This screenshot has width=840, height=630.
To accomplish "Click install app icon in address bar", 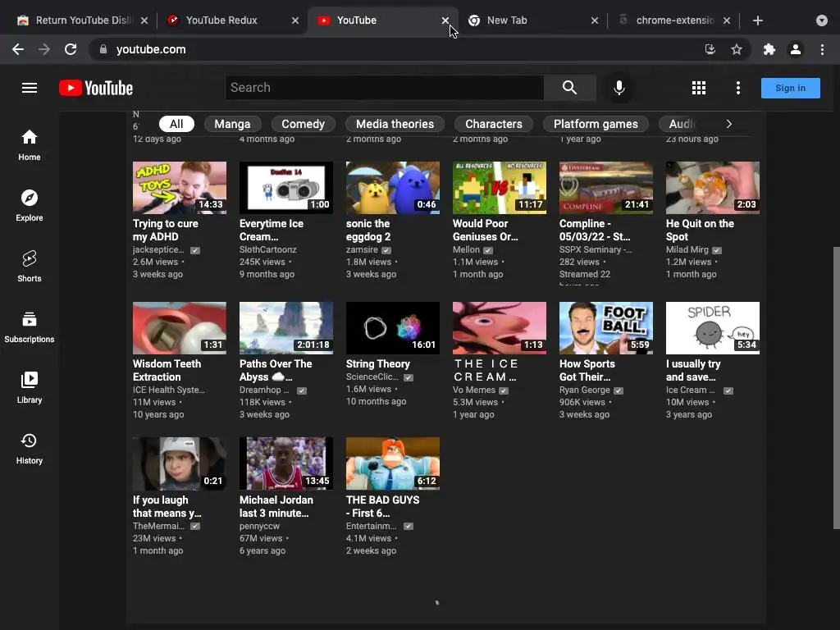I will [x=710, y=49].
